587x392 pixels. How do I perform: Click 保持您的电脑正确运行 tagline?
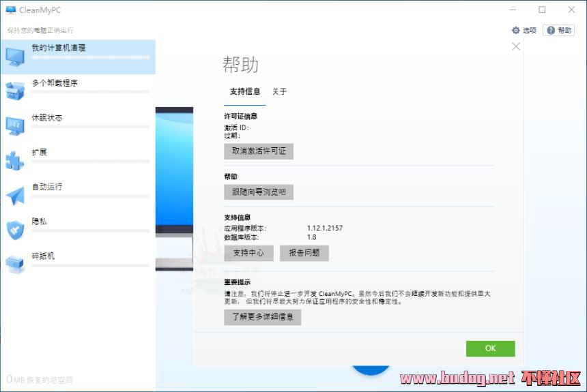[x=40, y=30]
